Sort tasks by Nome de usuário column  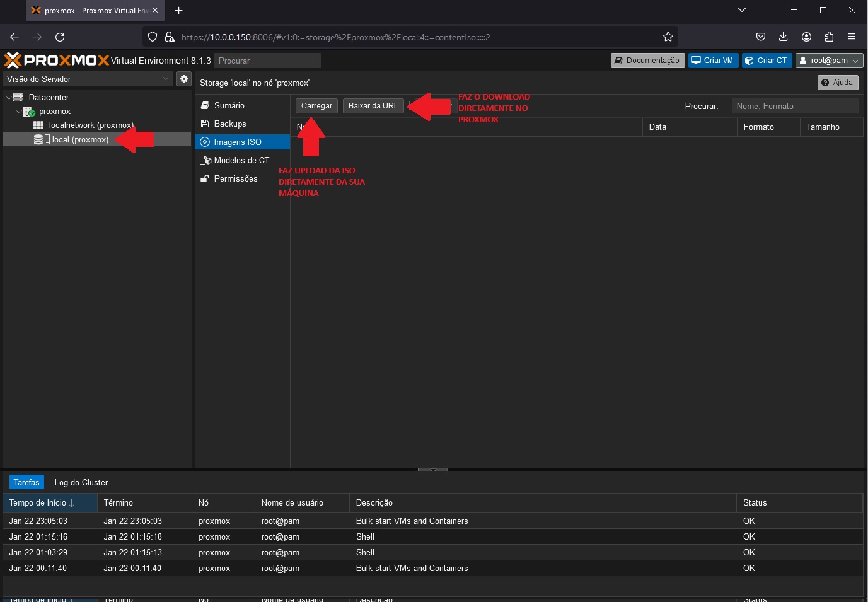click(302, 502)
